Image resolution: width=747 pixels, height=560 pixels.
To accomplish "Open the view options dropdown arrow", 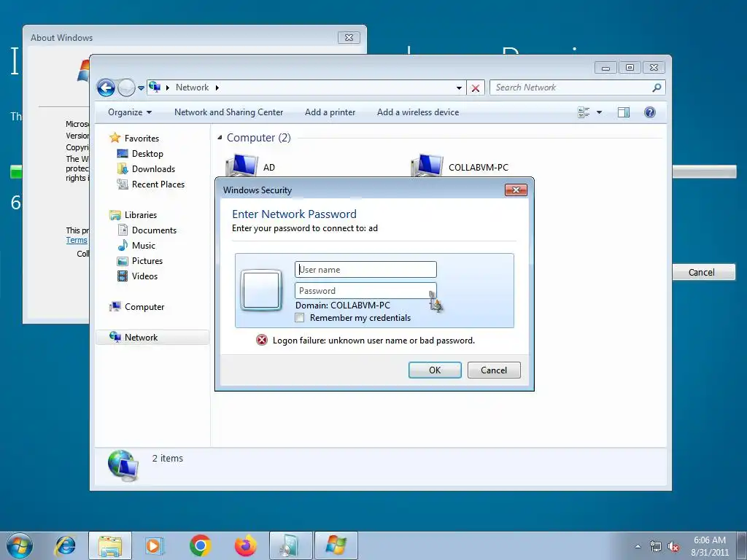I will tap(600, 112).
